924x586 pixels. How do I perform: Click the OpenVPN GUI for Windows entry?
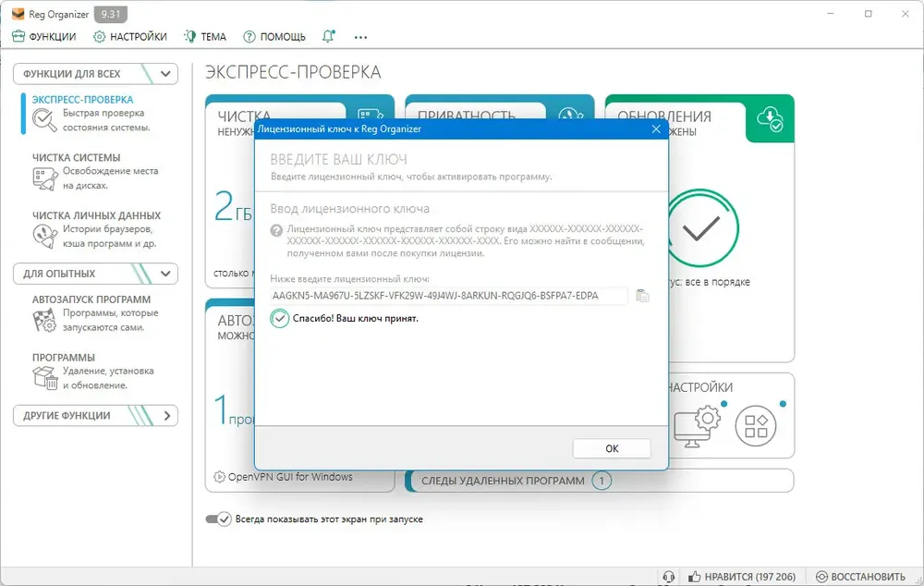pyautogui.click(x=290, y=477)
